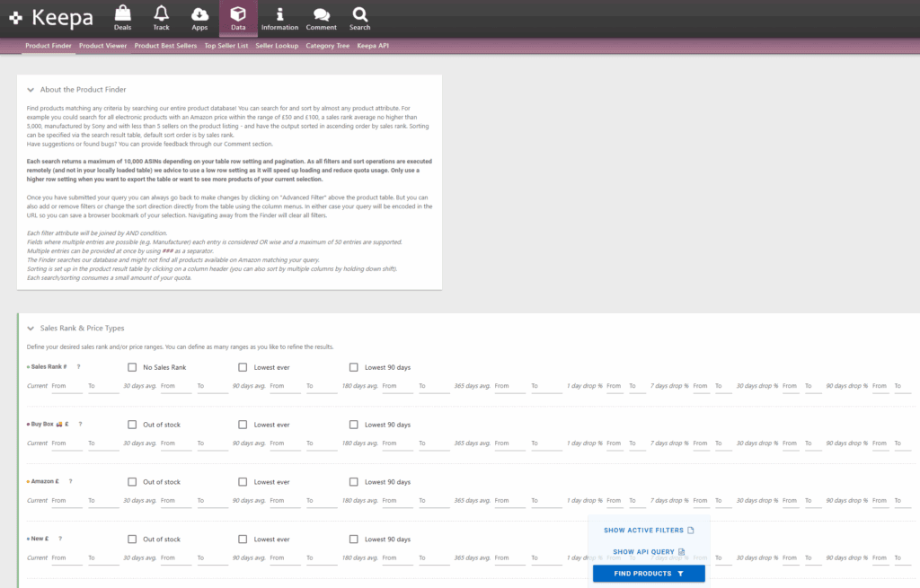The height and width of the screenshot is (588, 920).
Task: Tick Buy Box Lowest 90 days checkbox
Action: tap(353, 425)
